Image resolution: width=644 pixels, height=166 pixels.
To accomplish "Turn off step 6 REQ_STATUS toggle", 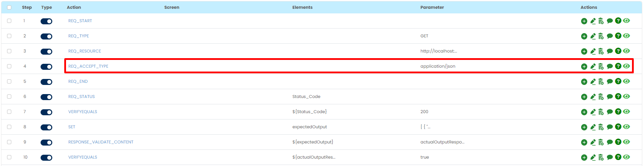I will coord(46,97).
